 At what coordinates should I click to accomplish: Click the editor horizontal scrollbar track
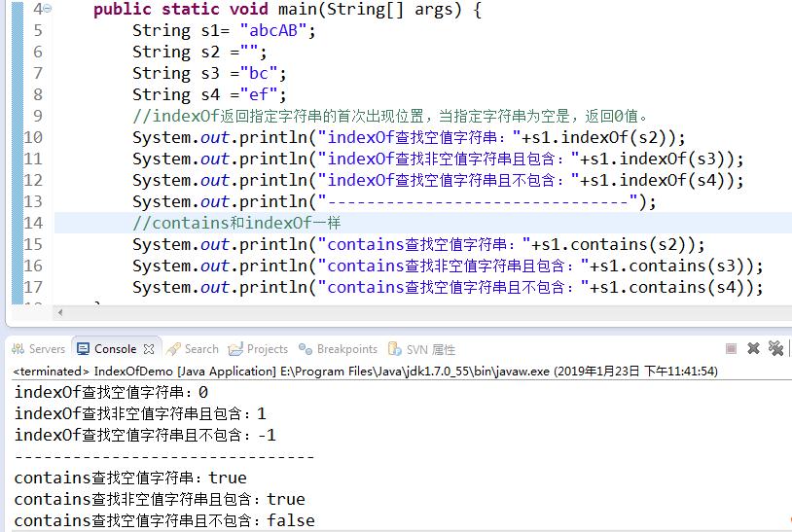pos(424,312)
